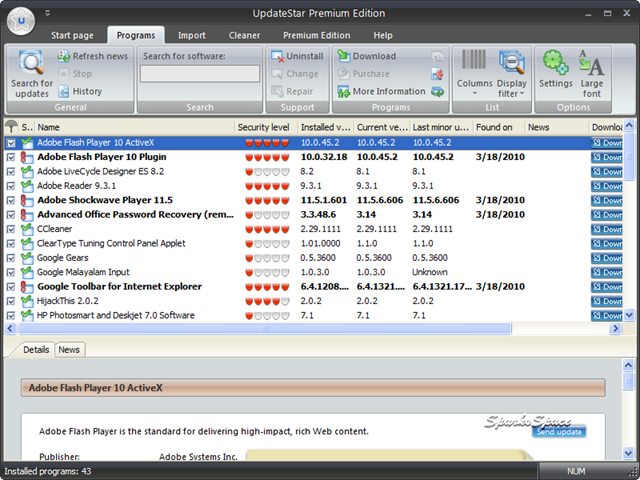The width and height of the screenshot is (640, 480).
Task: Click in the Search for software field
Action: pyautogui.click(x=200, y=74)
